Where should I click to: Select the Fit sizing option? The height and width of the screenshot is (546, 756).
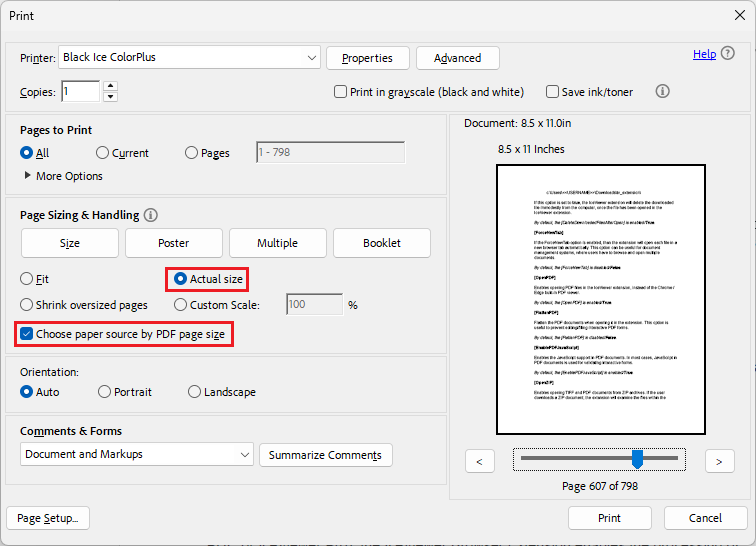tap(27, 279)
